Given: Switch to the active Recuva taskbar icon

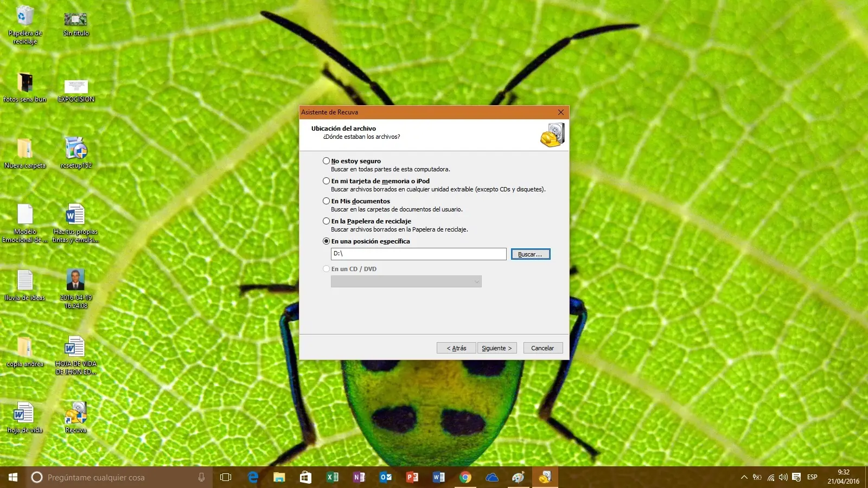Looking at the screenshot, I should coord(545,477).
